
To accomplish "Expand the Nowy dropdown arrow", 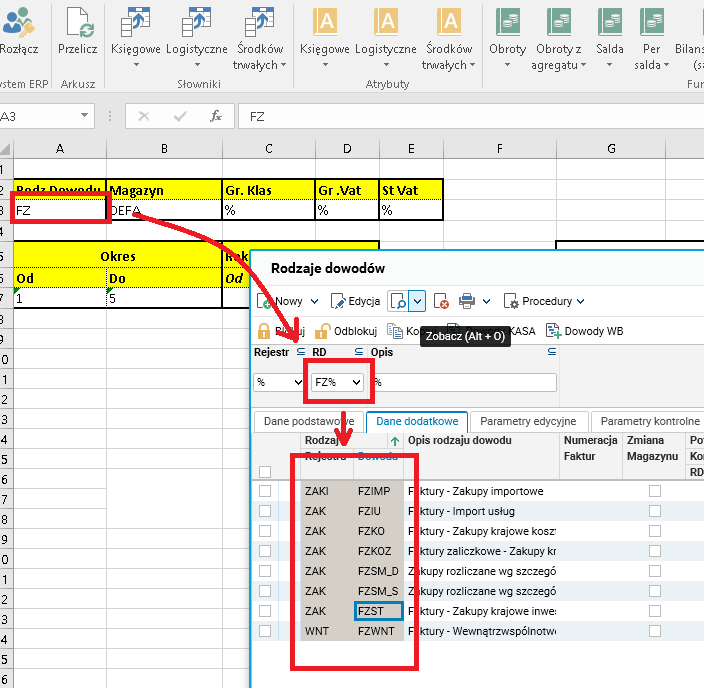I will 315,301.
